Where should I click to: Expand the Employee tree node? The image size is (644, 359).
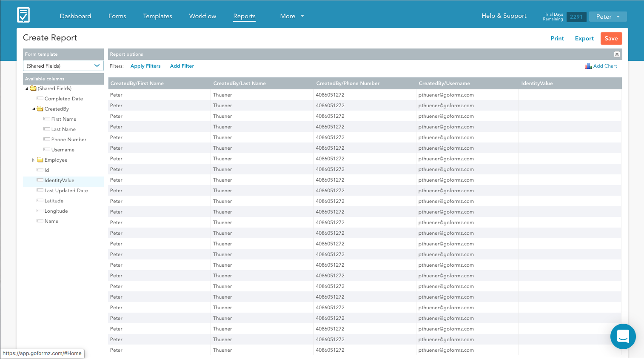pos(33,160)
